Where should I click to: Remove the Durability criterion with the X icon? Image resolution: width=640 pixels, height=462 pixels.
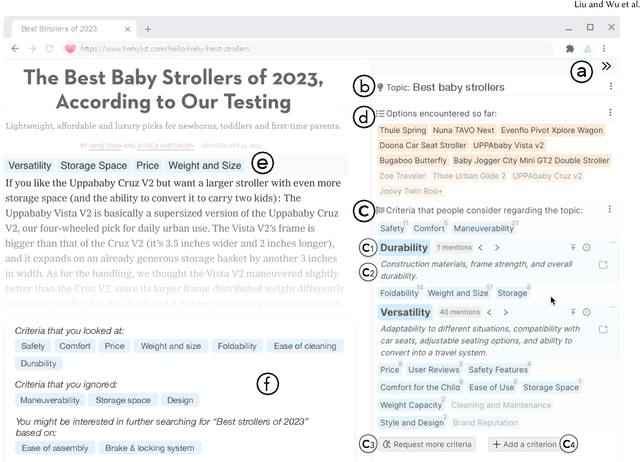pyautogui.click(x=587, y=247)
